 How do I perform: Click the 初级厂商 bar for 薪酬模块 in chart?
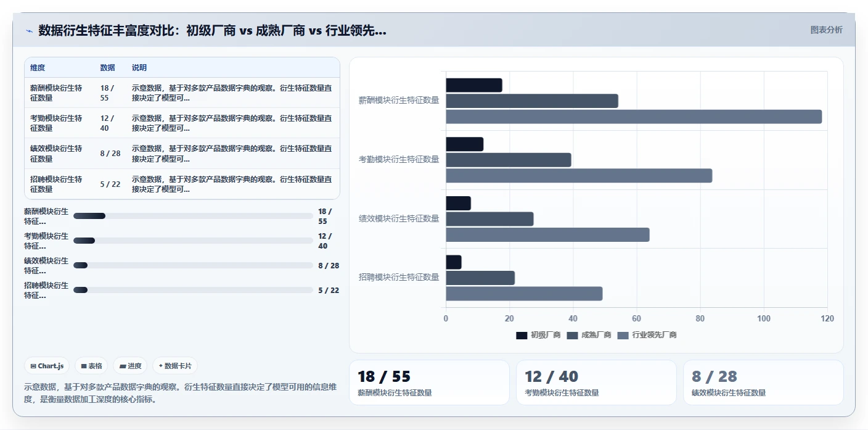click(474, 85)
